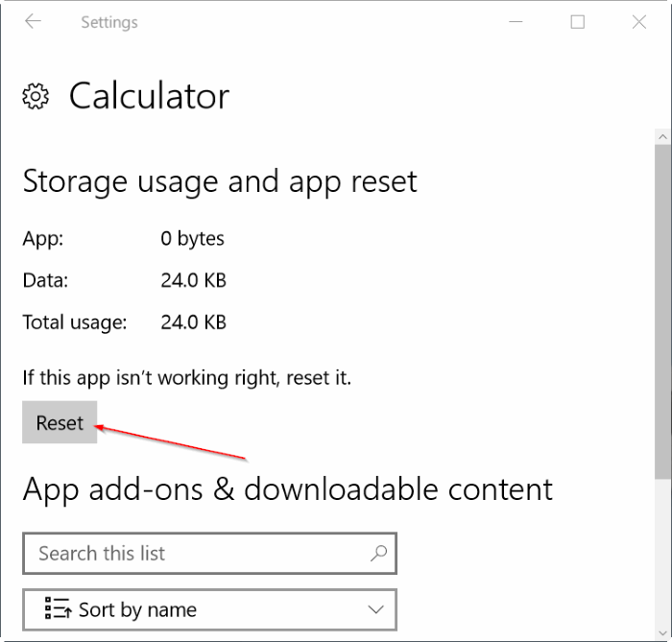Viewport: 672px width, 642px height.
Task: Maximize the Settings window
Action: pyautogui.click(x=577, y=22)
